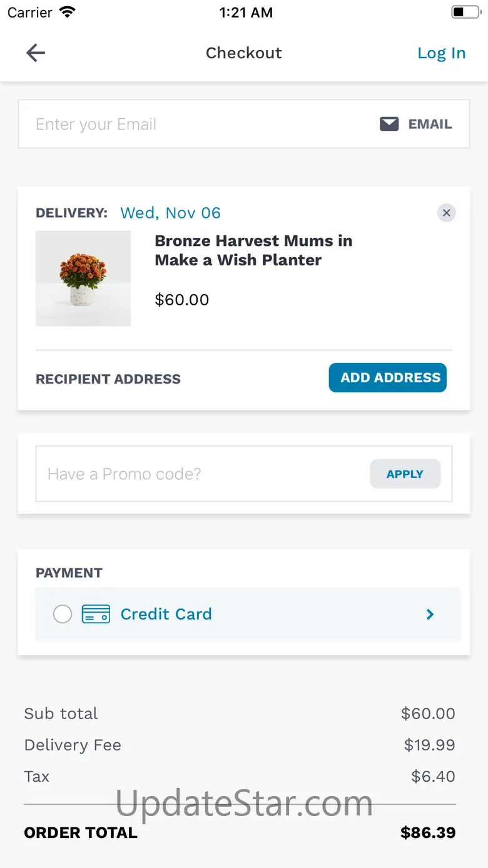Tap the RECIPIENT ADDRESS label
The height and width of the screenshot is (868, 488).
coord(108,379)
